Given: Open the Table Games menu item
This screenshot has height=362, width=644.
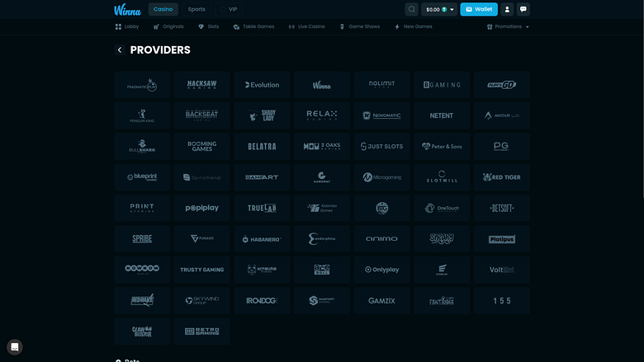Looking at the screenshot, I should click(x=253, y=26).
